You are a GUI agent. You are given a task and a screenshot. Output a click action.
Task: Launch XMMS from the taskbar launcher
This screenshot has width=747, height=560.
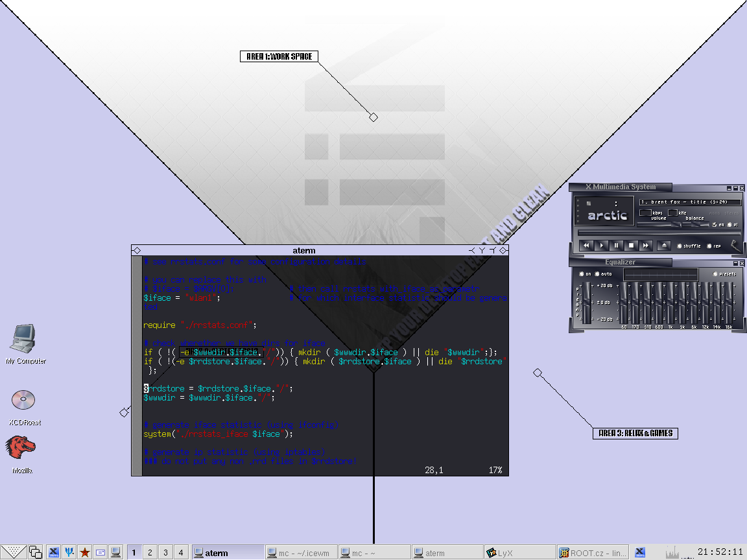click(54, 552)
